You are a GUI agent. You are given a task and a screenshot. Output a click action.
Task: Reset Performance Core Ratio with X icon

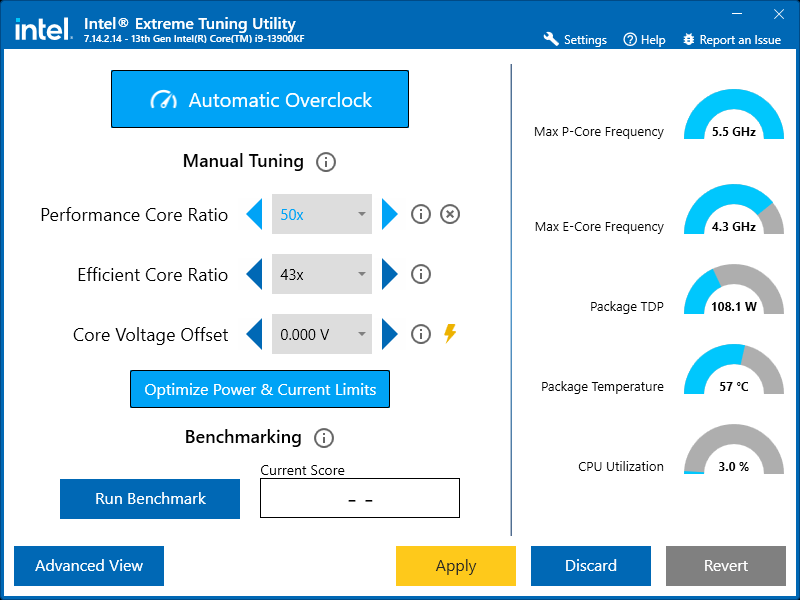point(450,214)
